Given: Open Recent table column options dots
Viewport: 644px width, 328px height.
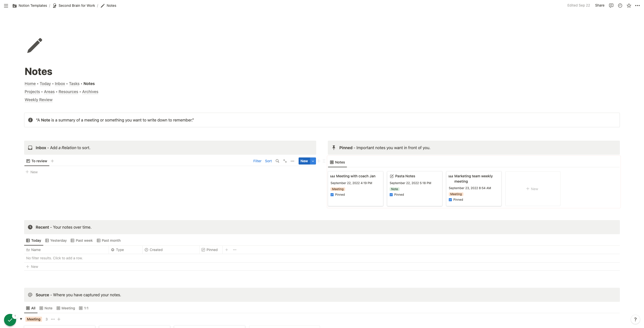Looking at the screenshot, I should [235, 250].
